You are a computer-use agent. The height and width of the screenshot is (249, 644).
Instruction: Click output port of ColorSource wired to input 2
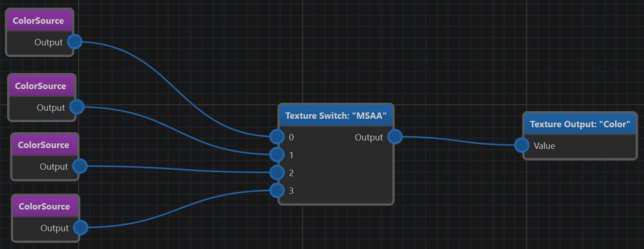click(80, 166)
